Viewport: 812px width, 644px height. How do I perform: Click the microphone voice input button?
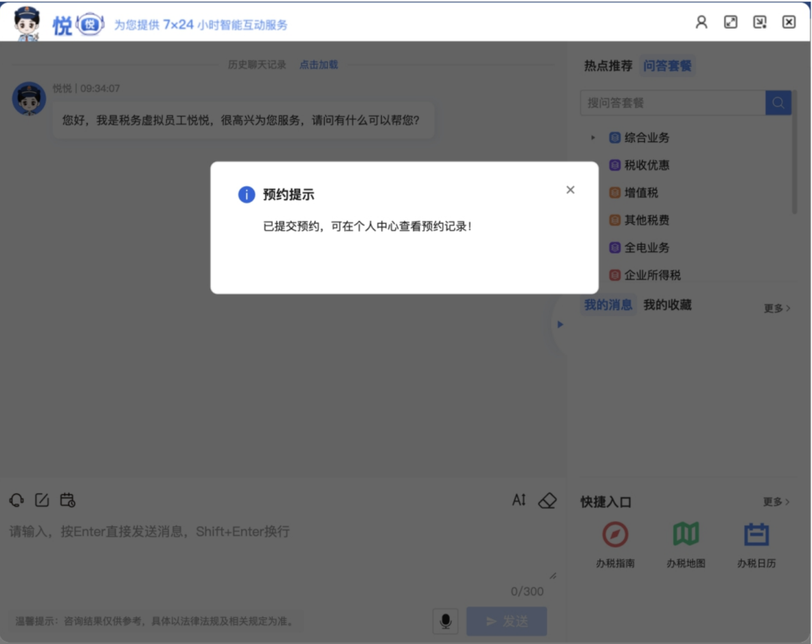(446, 621)
